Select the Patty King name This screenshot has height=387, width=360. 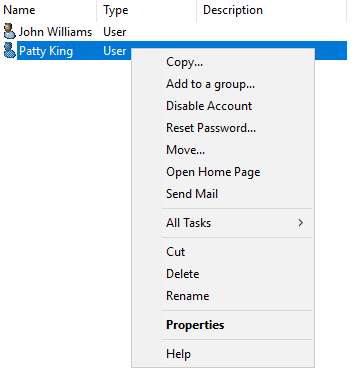tap(46, 51)
